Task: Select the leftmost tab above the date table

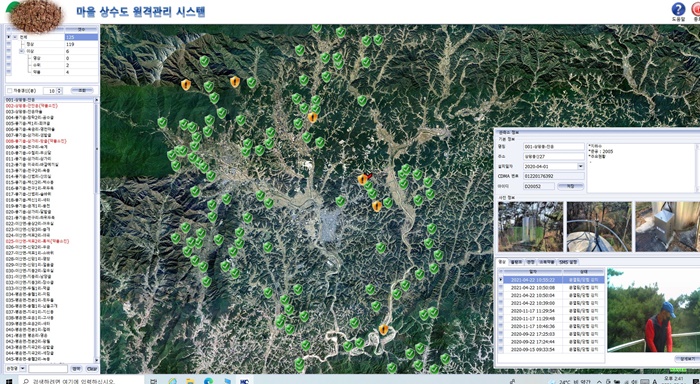Action: pos(502,262)
